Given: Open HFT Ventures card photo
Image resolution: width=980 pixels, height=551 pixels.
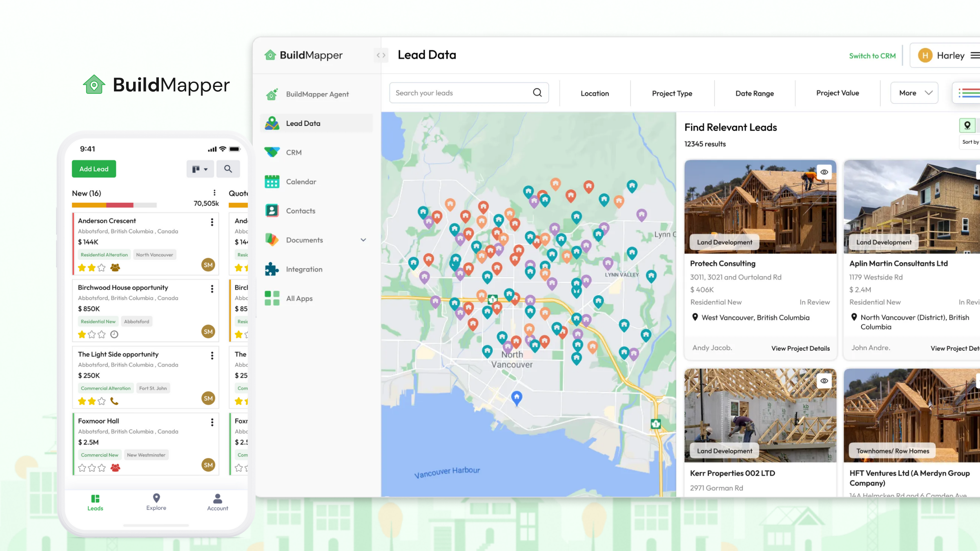Looking at the screenshot, I should tap(912, 415).
